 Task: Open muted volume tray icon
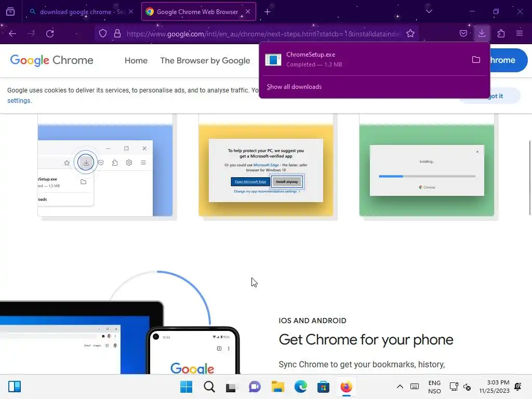pos(467,387)
